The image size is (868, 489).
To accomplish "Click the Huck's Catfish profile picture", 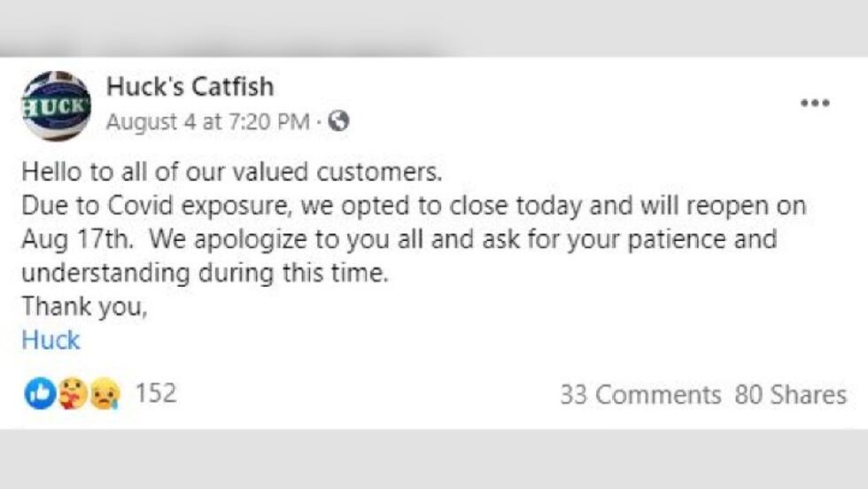I will [x=56, y=106].
